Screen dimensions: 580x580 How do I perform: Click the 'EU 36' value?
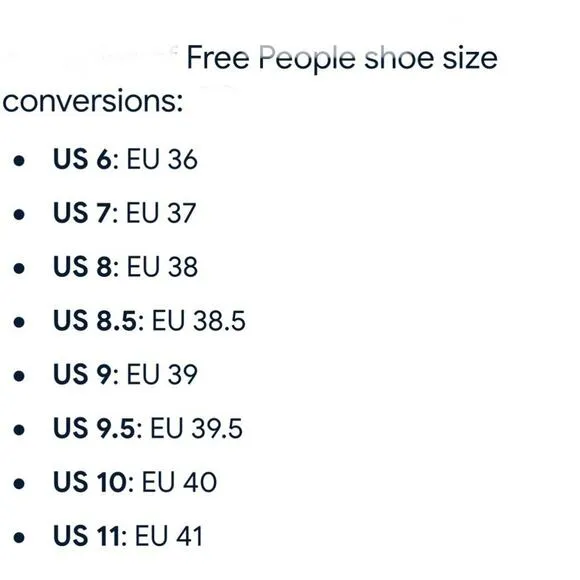[x=162, y=159]
